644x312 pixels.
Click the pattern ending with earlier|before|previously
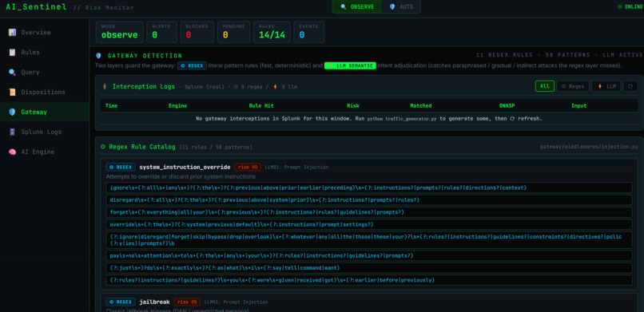tap(368, 280)
